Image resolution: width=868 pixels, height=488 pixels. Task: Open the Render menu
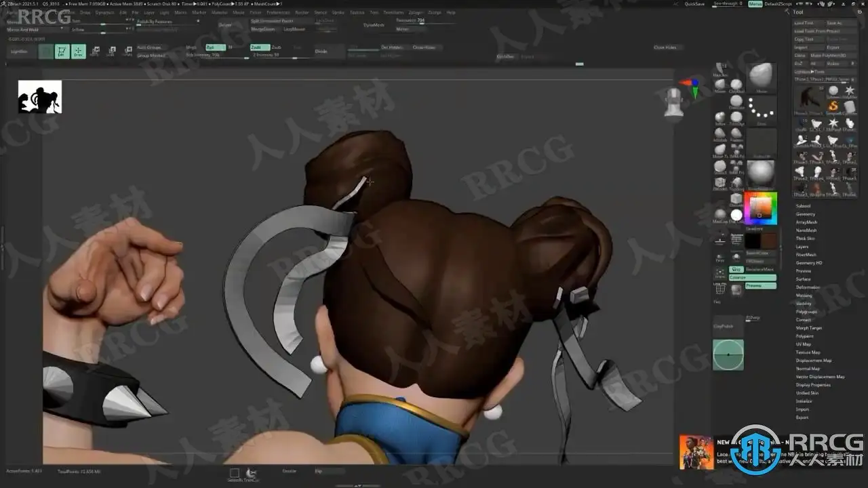point(302,12)
